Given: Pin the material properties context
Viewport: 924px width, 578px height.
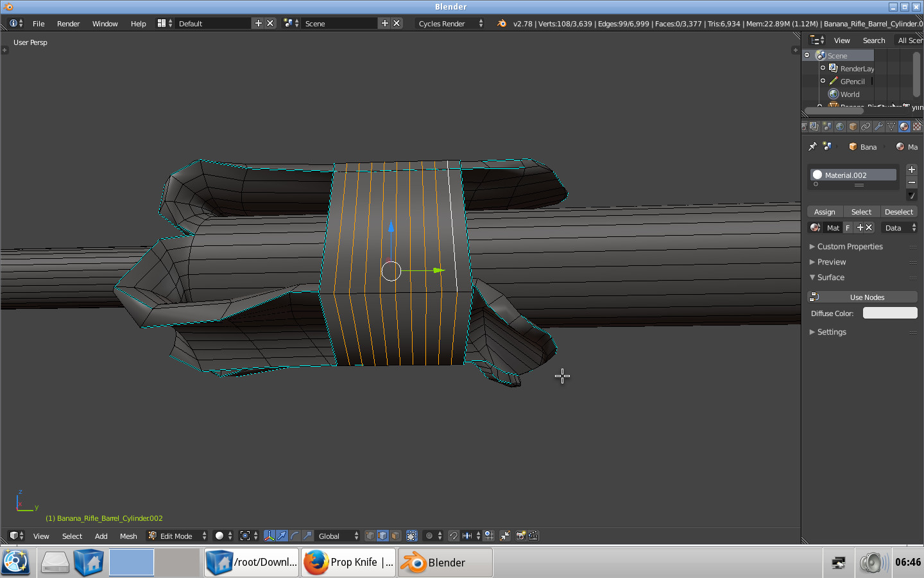Looking at the screenshot, I should [812, 146].
